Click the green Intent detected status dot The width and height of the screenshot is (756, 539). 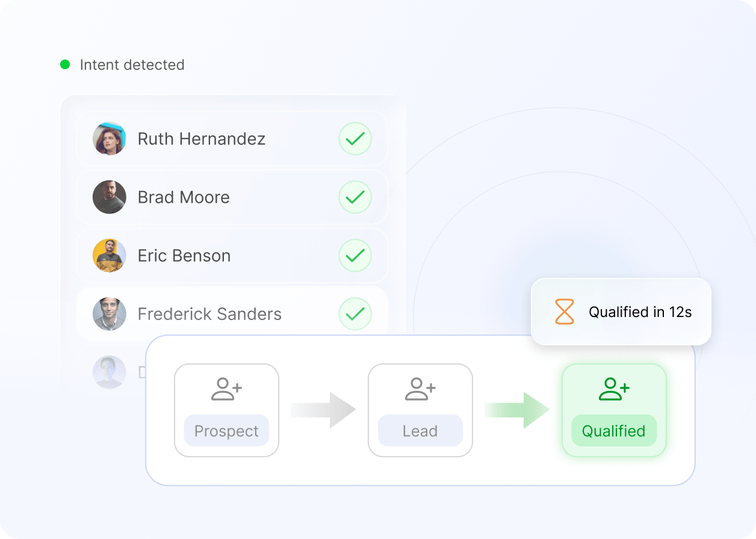(65, 64)
